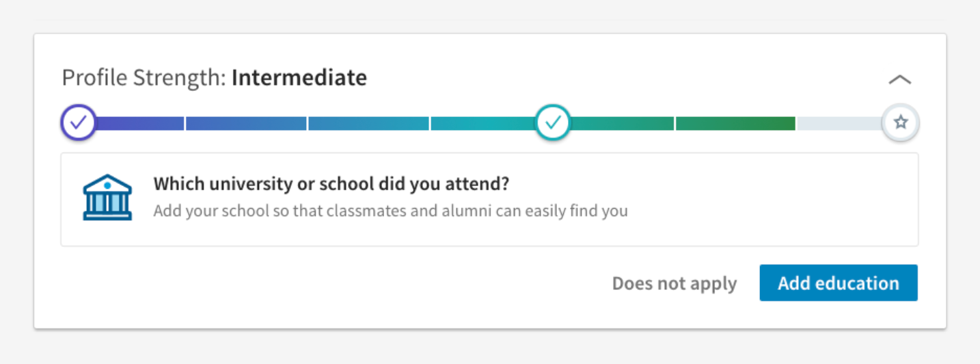Click the bold "Intermediate" strength level text
Screen dimensions: 980x364
[x=299, y=78]
